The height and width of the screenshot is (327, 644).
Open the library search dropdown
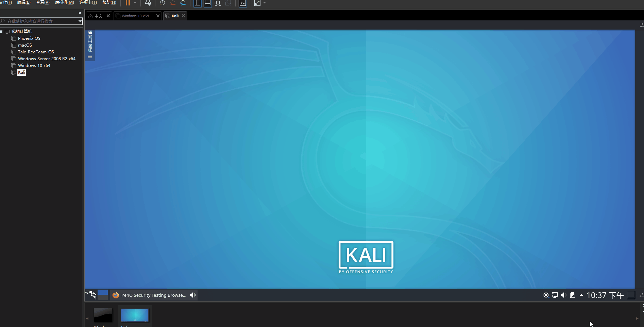click(x=80, y=21)
